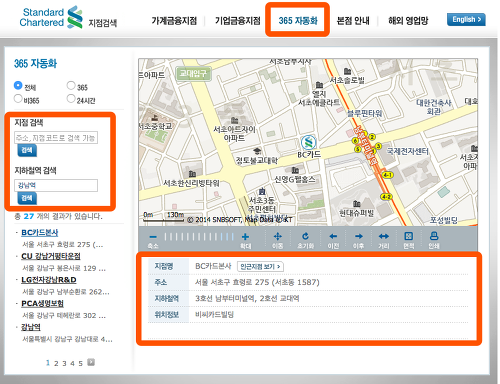Select the 365 radio button
Screen dimensions: 500x384
[71, 85]
